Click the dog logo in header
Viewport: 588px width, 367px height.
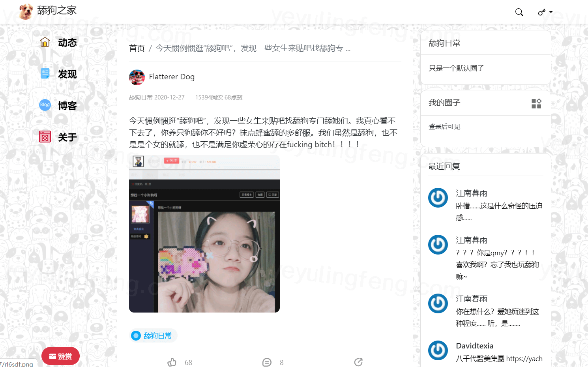pos(26,11)
